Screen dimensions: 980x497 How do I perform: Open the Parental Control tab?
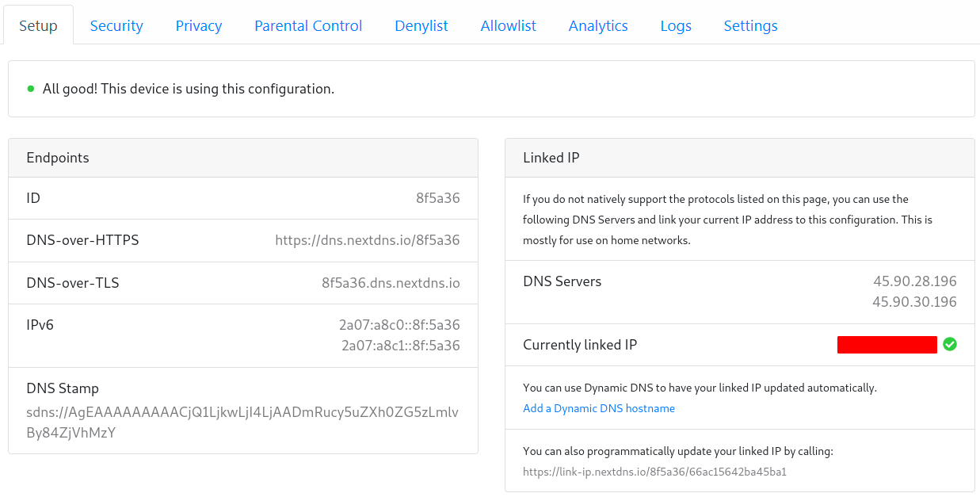tap(308, 26)
